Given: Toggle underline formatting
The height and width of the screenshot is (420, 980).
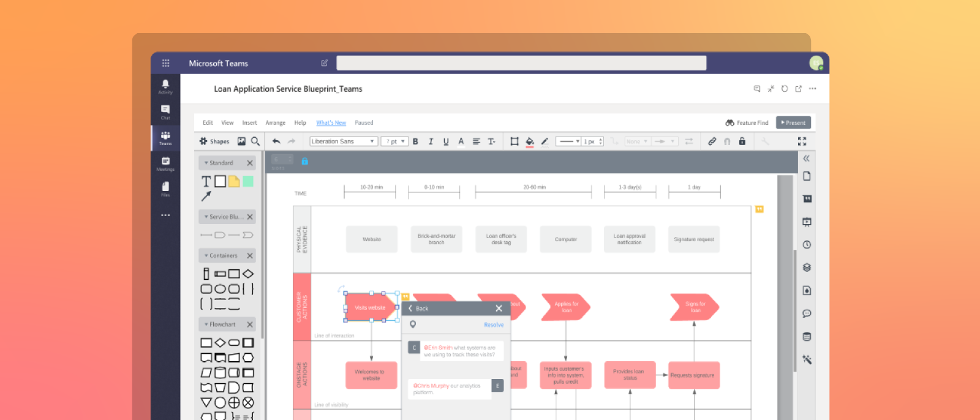Looking at the screenshot, I should (446, 141).
